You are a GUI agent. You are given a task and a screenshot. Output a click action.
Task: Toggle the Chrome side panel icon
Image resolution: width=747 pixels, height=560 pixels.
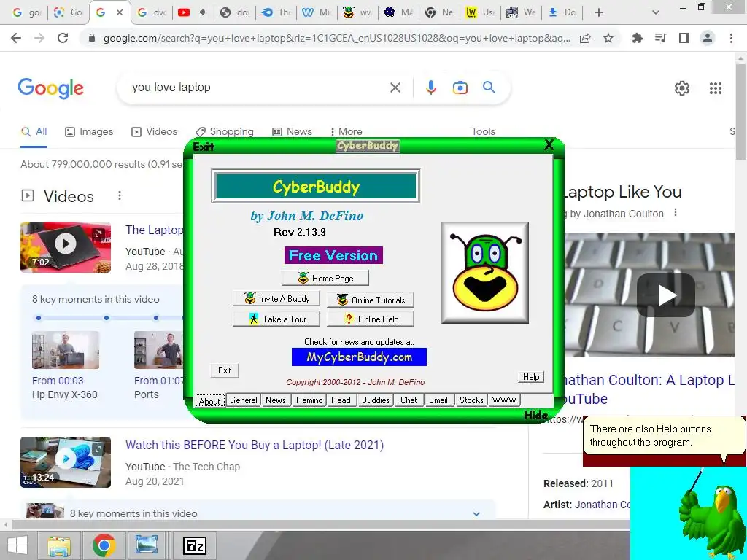pos(684,38)
